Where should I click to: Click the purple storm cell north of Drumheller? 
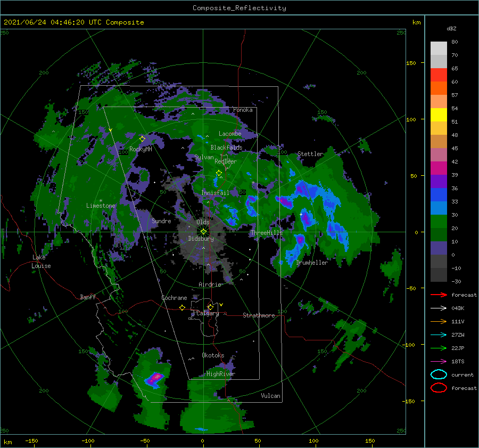click(x=301, y=239)
